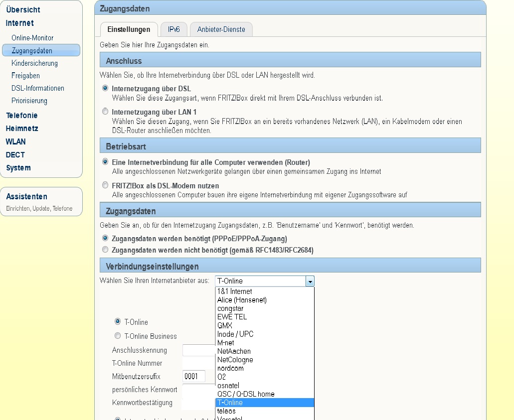Open WLAN section
The width and height of the screenshot is (514, 420).
(15, 141)
